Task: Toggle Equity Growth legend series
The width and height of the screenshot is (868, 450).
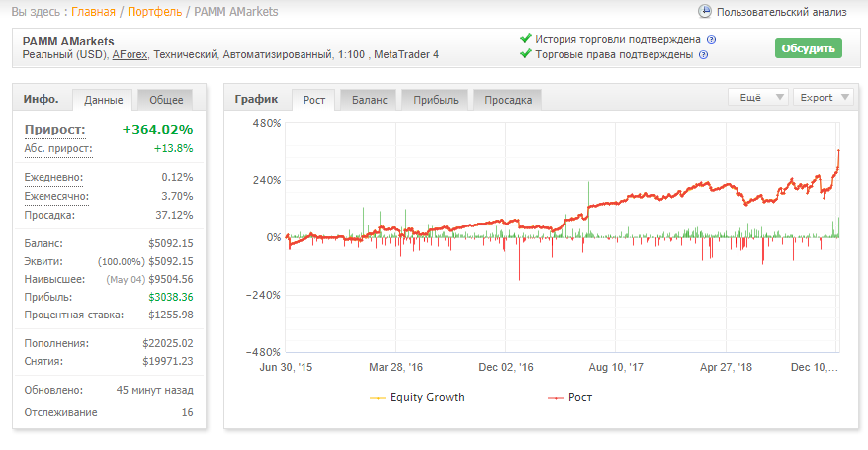Action: 417,397
